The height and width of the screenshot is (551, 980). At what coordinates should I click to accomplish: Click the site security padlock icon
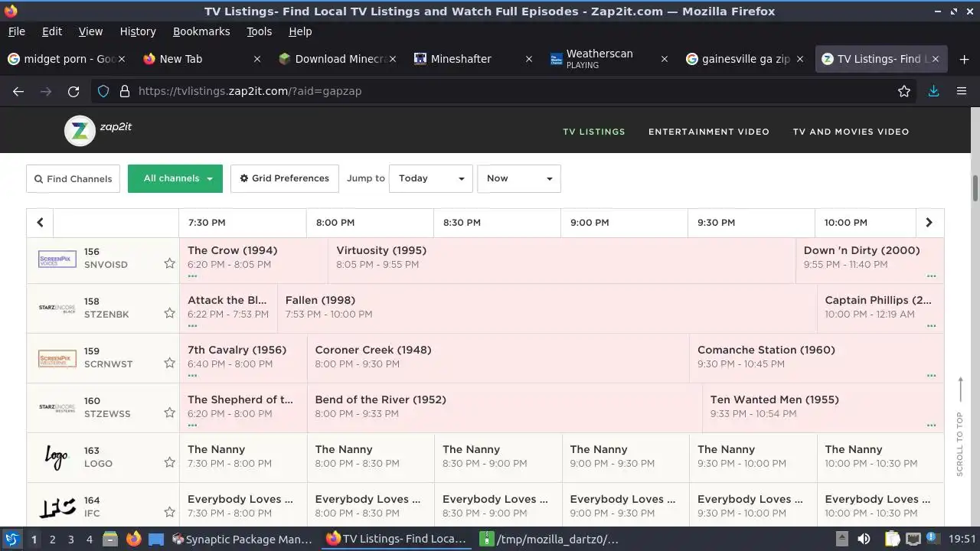[x=124, y=91]
